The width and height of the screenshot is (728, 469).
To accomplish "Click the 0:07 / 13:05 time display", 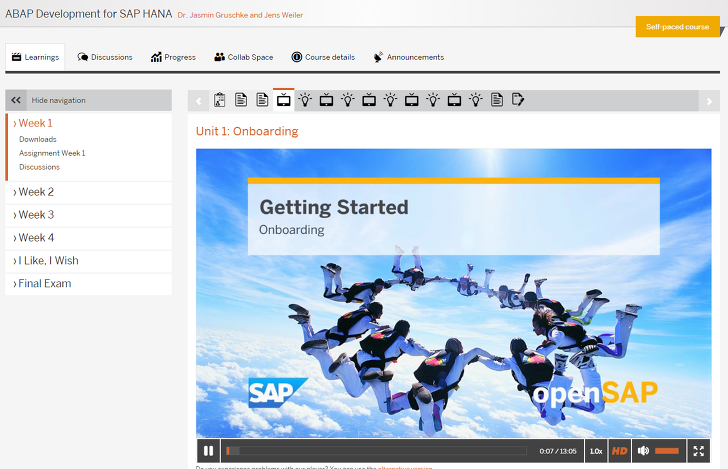I will 558,451.
